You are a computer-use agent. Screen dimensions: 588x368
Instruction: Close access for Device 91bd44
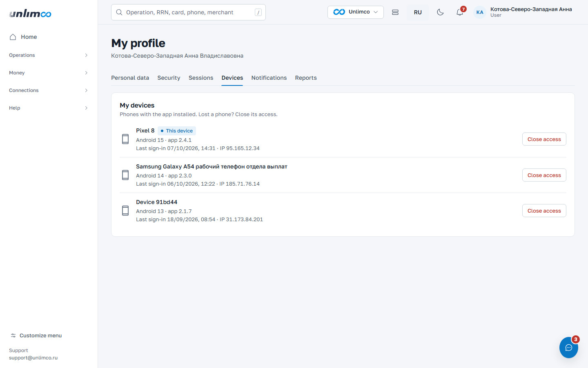(x=544, y=211)
